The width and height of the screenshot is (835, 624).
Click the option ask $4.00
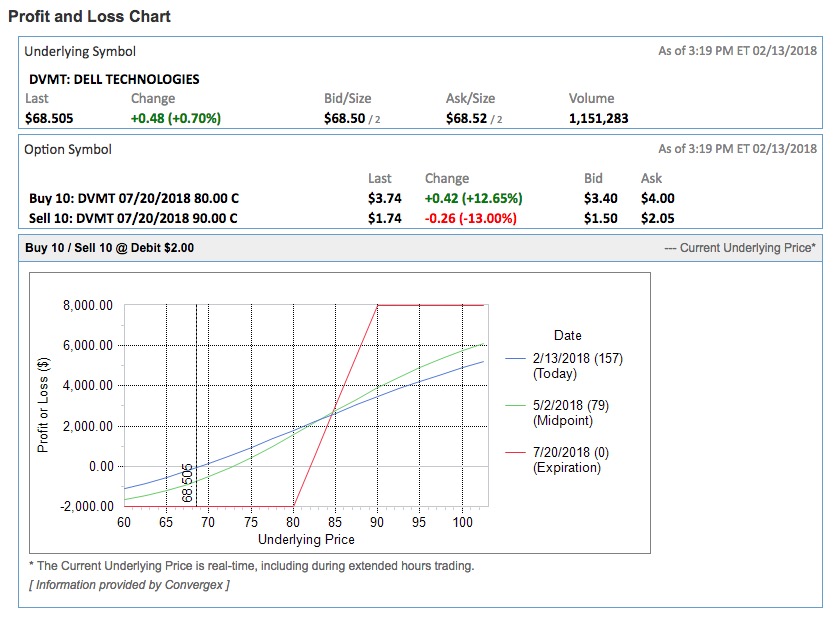pyautogui.click(x=658, y=198)
